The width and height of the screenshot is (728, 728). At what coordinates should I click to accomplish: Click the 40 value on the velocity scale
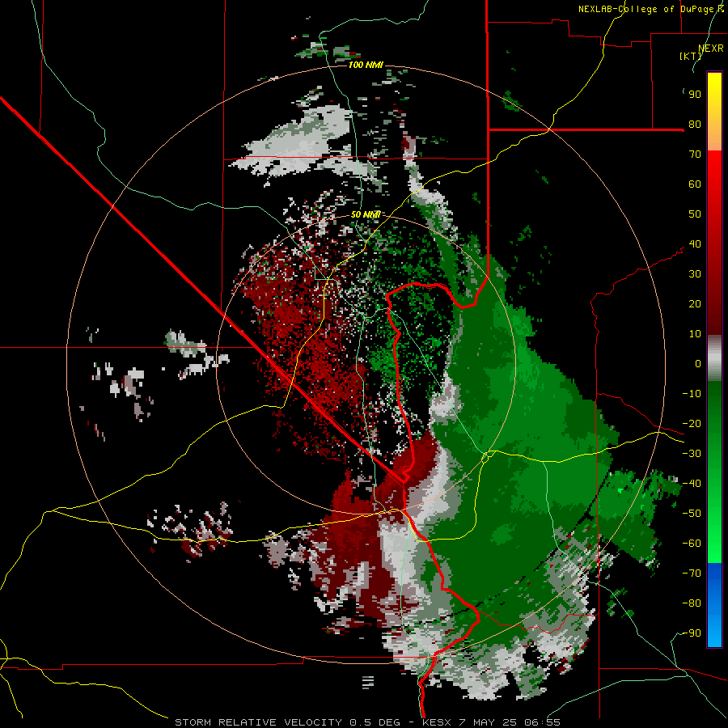click(x=695, y=243)
